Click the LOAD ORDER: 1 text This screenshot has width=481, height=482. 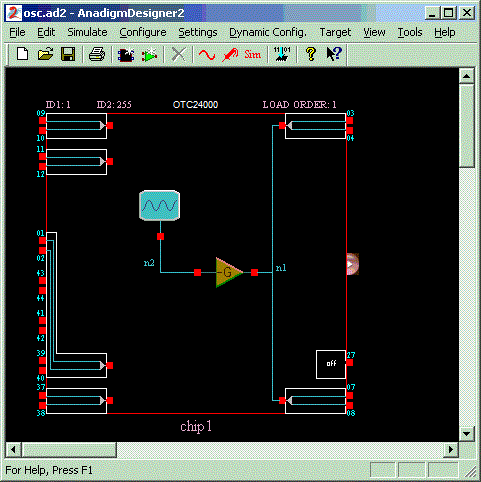(x=299, y=105)
